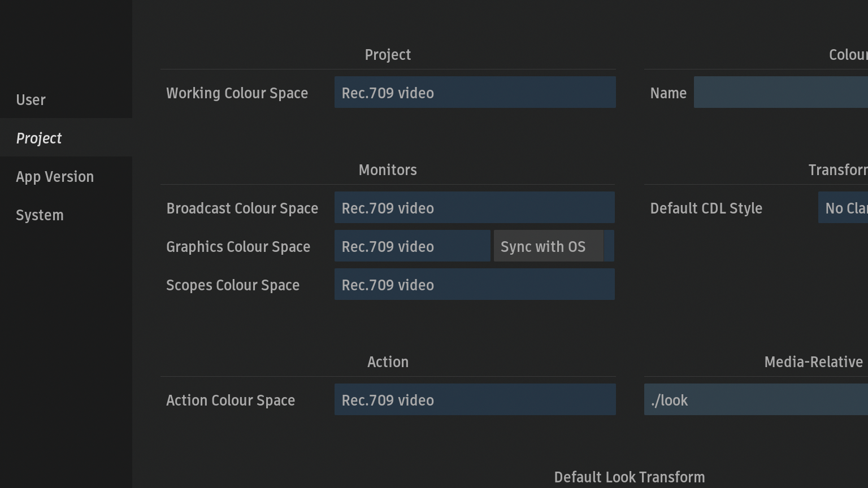
Task: Click the Working Colour Space label
Action: [x=237, y=93]
